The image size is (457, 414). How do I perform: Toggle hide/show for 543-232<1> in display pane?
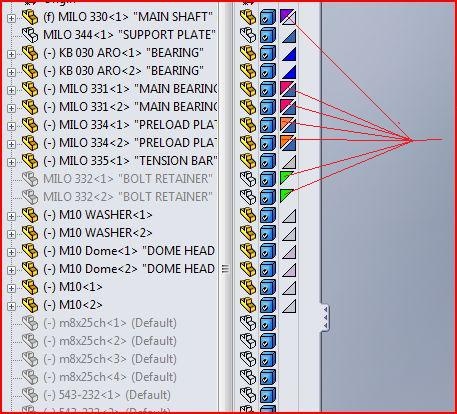point(248,395)
